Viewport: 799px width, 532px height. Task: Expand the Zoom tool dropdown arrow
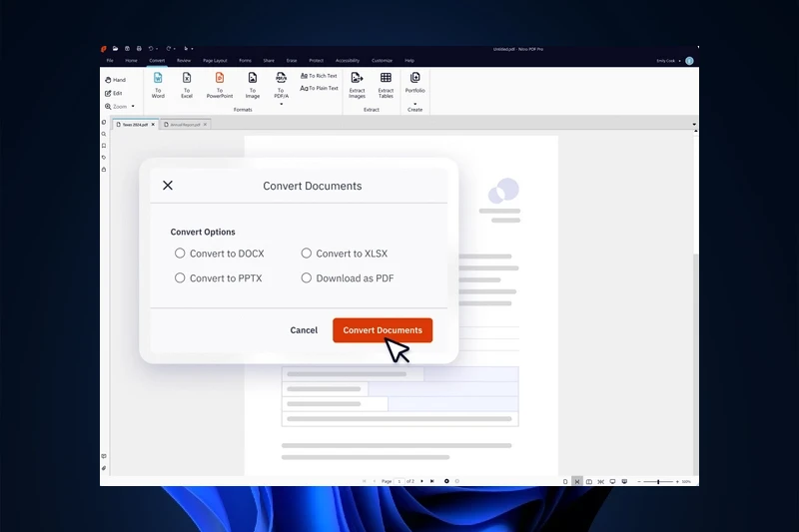point(133,107)
